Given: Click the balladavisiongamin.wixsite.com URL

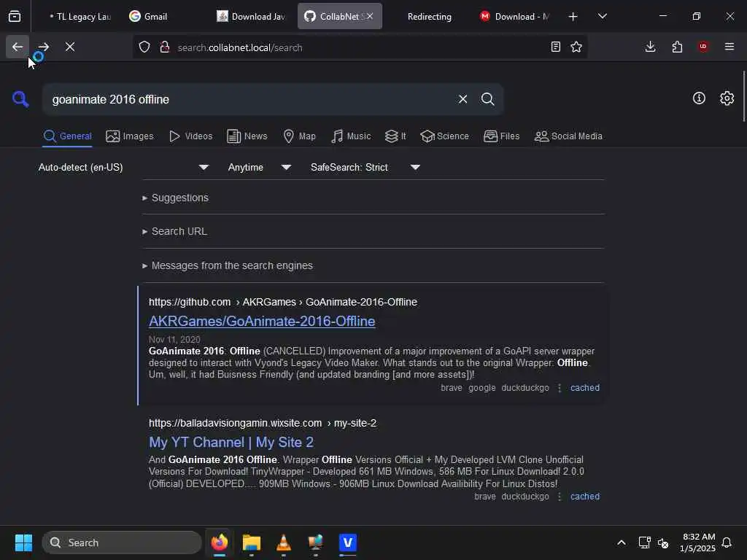Looking at the screenshot, I should tap(263, 423).
